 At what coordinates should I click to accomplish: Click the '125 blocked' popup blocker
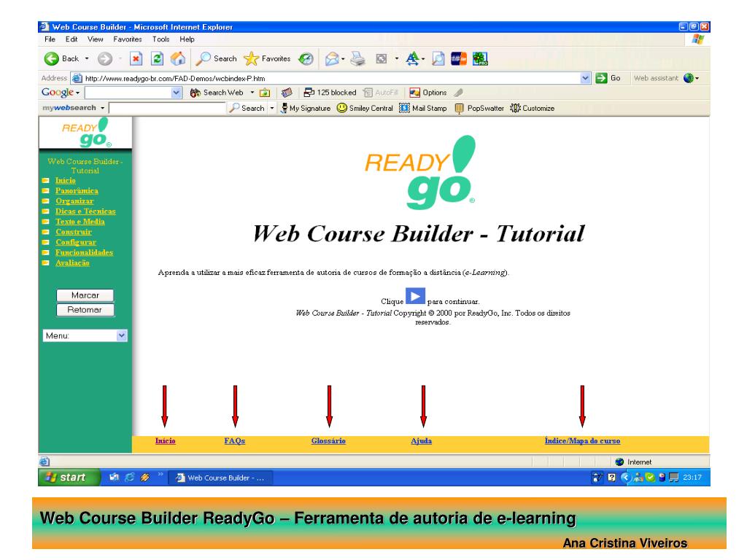point(330,93)
